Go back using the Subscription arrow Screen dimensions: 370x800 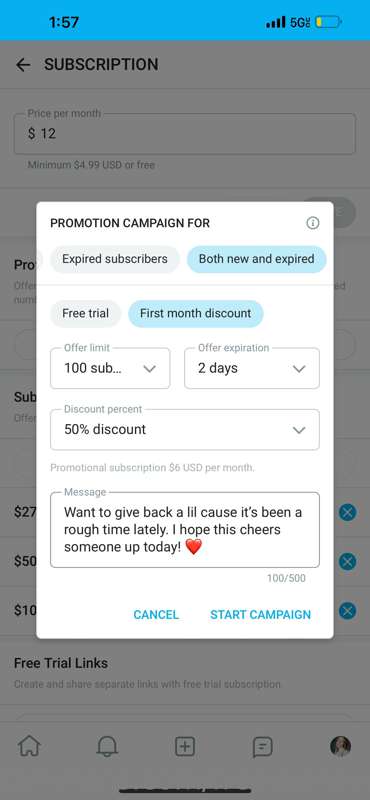click(x=23, y=65)
